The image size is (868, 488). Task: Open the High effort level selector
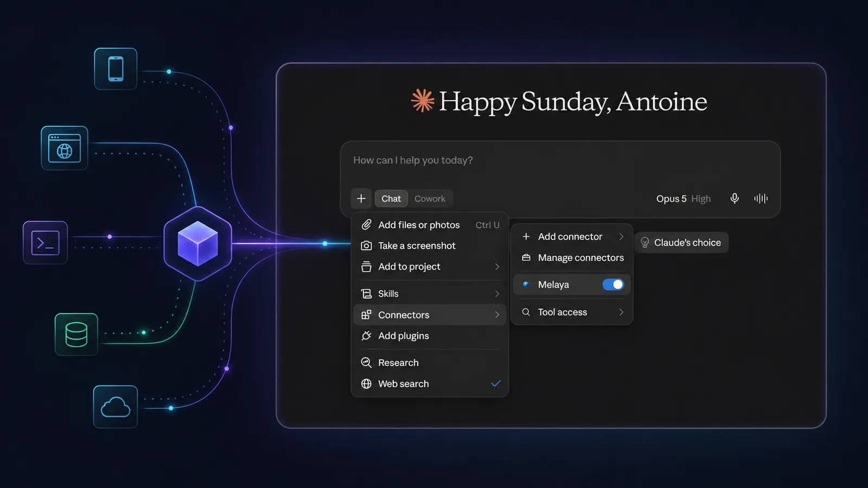tap(701, 198)
